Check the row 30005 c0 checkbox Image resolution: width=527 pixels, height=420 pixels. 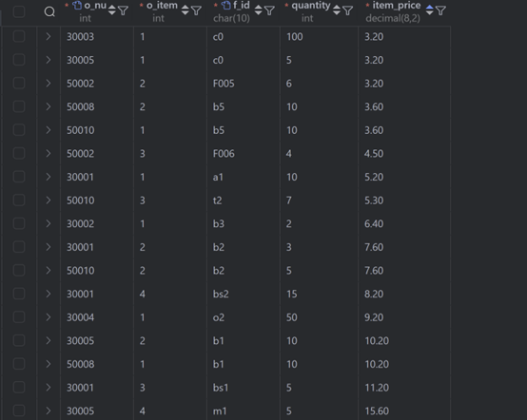pyautogui.click(x=19, y=60)
